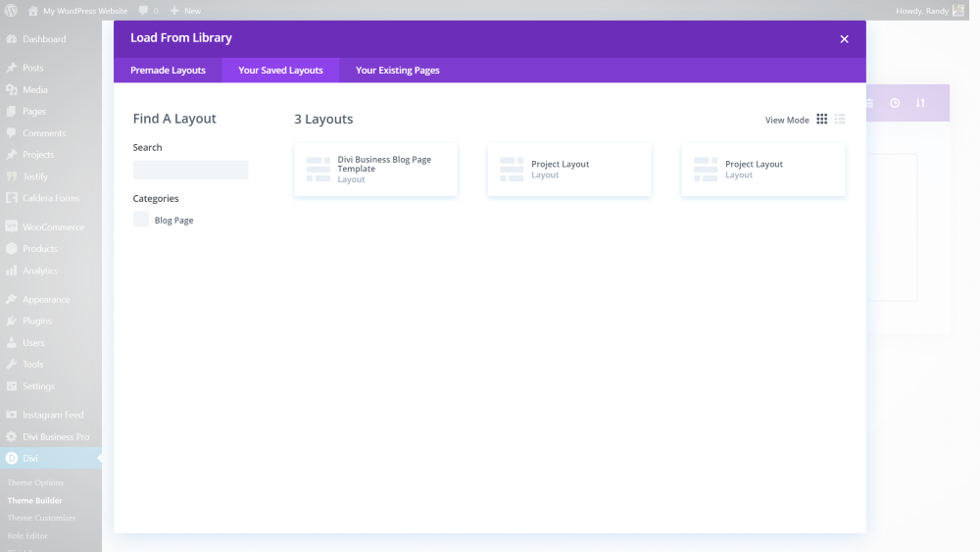This screenshot has height=552, width=980.
Task: Click the Users person icon
Action: (x=11, y=342)
